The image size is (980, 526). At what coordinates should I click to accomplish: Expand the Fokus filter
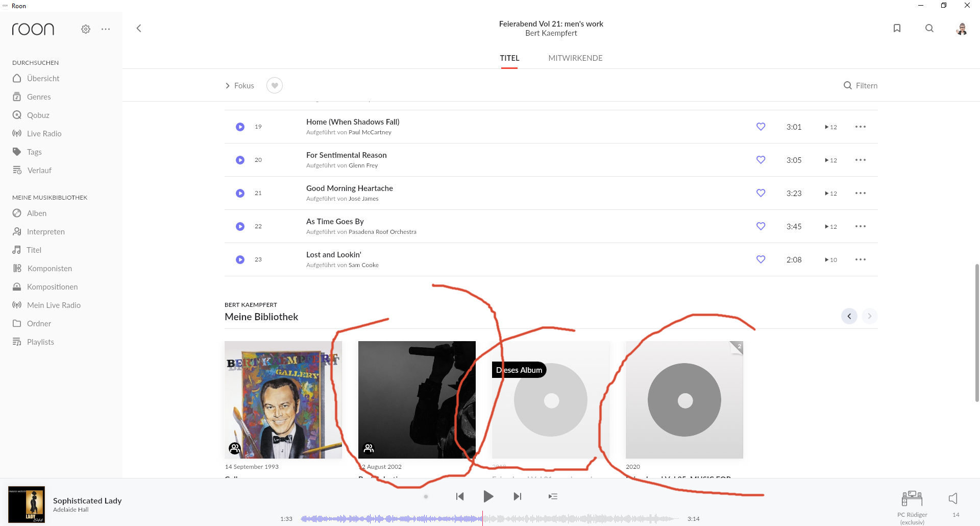[239, 85]
